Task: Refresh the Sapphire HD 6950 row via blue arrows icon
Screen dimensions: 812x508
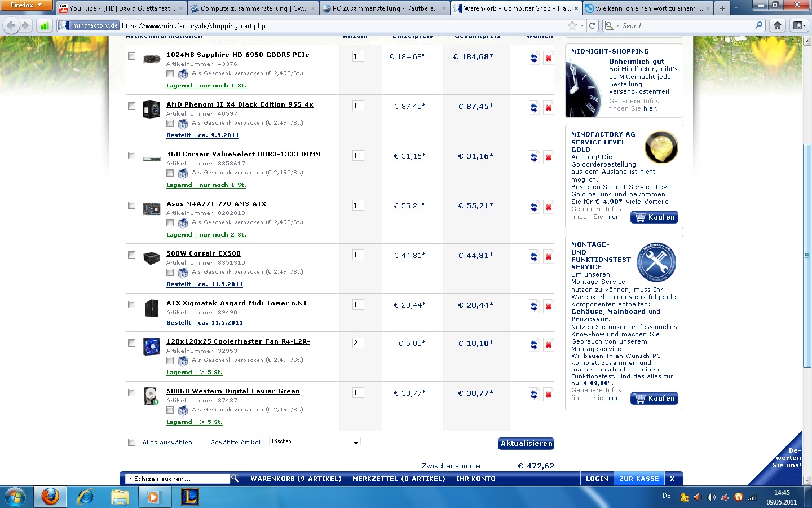Action: tap(534, 58)
